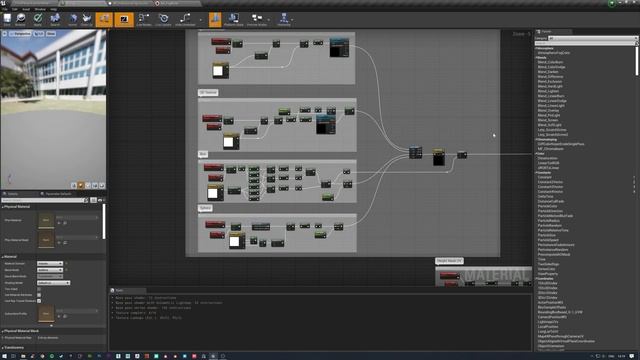Image resolution: width=640 pixels, height=360 pixels.
Task: Click the Palette search field
Action: (586, 43)
